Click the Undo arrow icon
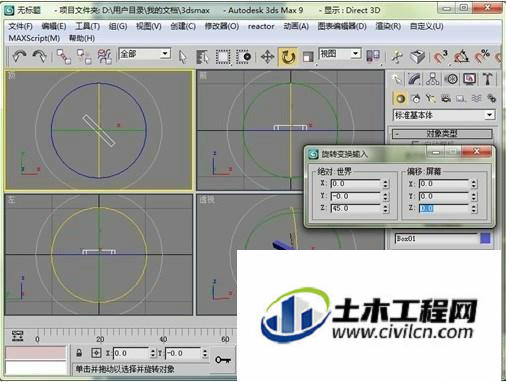This screenshot has width=506, height=382. pyautogui.click(x=19, y=56)
